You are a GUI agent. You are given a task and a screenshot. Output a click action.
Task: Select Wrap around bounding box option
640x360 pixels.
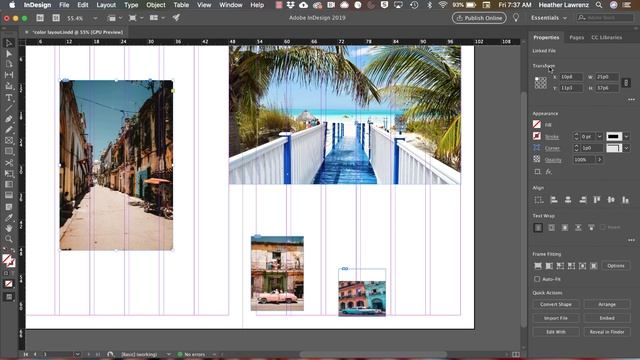[551, 227]
